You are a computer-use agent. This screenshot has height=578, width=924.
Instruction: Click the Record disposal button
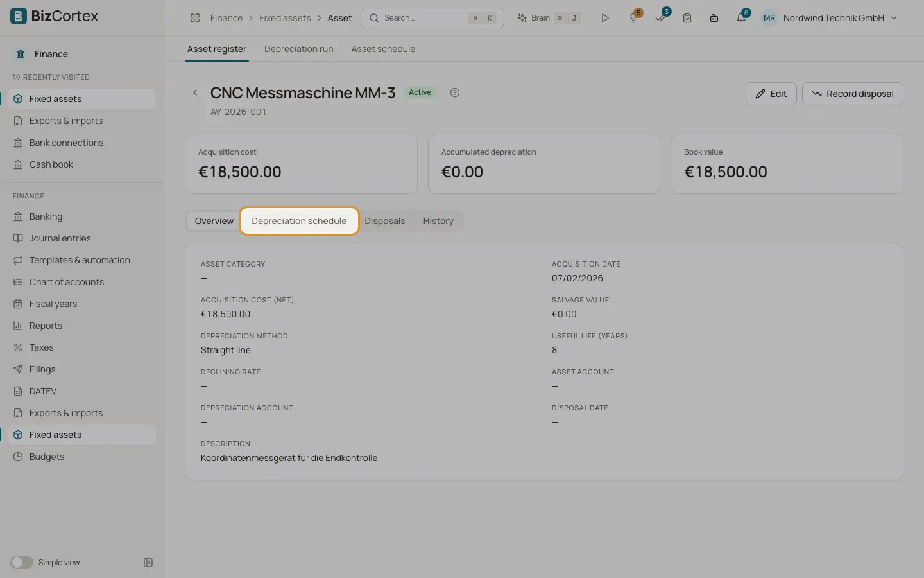pyautogui.click(x=853, y=94)
